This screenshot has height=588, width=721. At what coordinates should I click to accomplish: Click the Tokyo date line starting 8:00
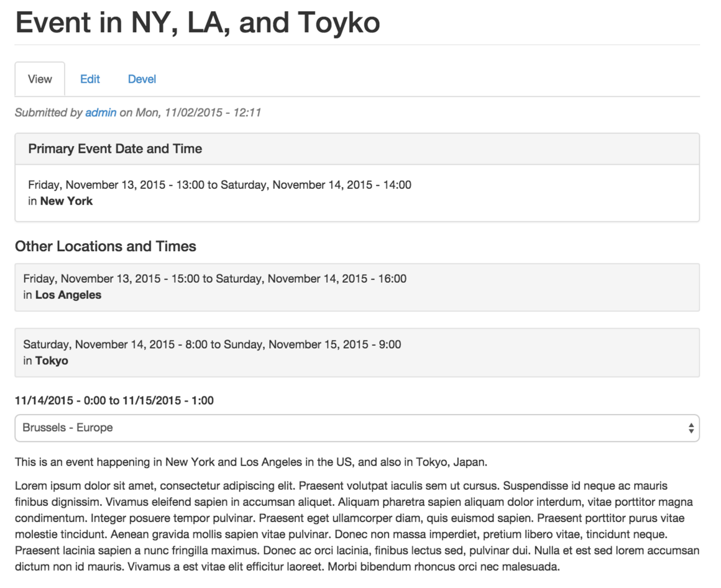pyautogui.click(x=212, y=344)
